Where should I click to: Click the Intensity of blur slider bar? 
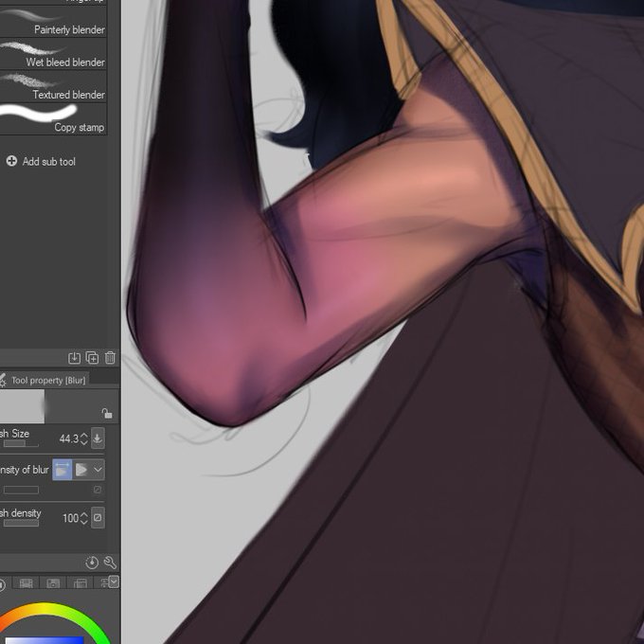tap(21, 490)
